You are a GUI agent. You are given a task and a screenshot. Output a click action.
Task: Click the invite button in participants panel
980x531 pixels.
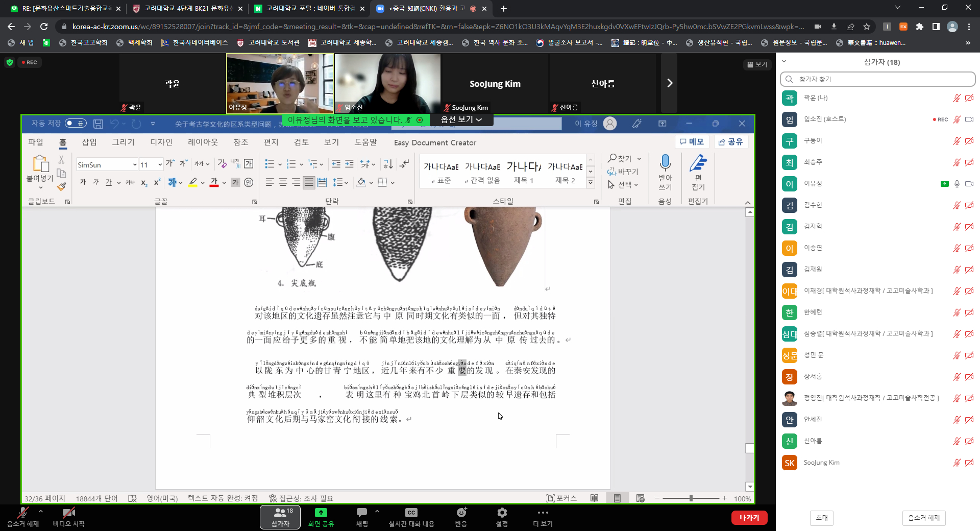coord(821,518)
